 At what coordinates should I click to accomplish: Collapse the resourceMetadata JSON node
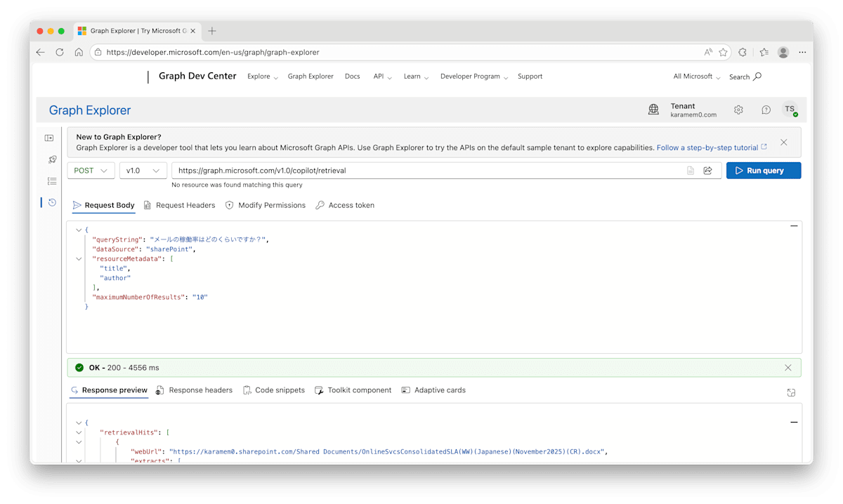[79, 258]
